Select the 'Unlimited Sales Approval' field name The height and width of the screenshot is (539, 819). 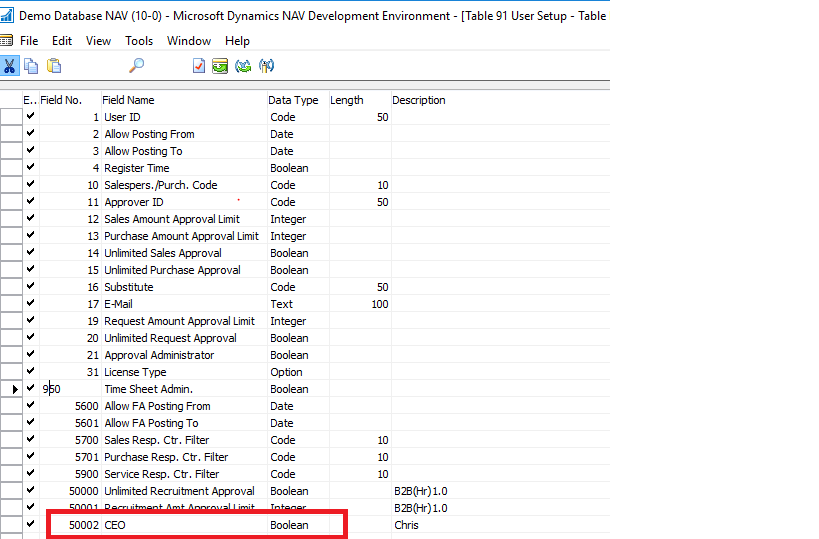(184, 253)
